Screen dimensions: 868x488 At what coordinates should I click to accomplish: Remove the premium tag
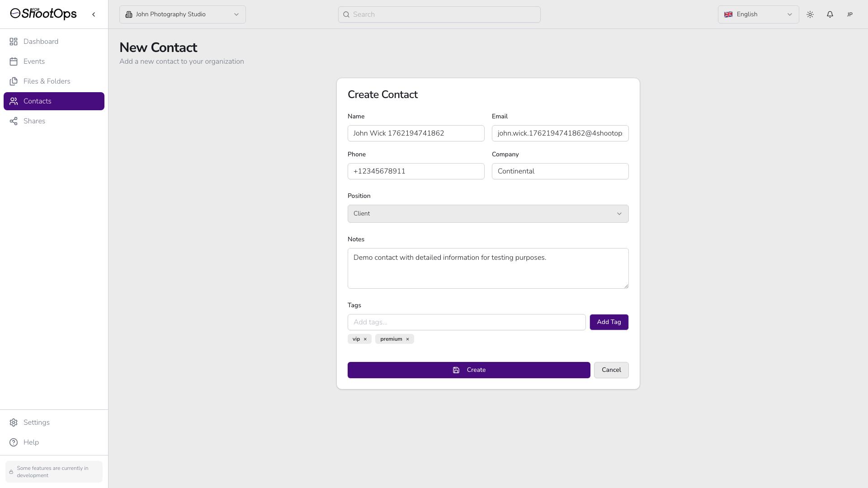coord(407,339)
